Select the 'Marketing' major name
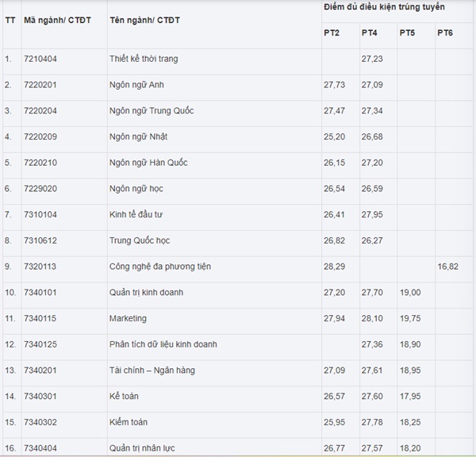The height and width of the screenshot is (457, 476). [x=128, y=318]
